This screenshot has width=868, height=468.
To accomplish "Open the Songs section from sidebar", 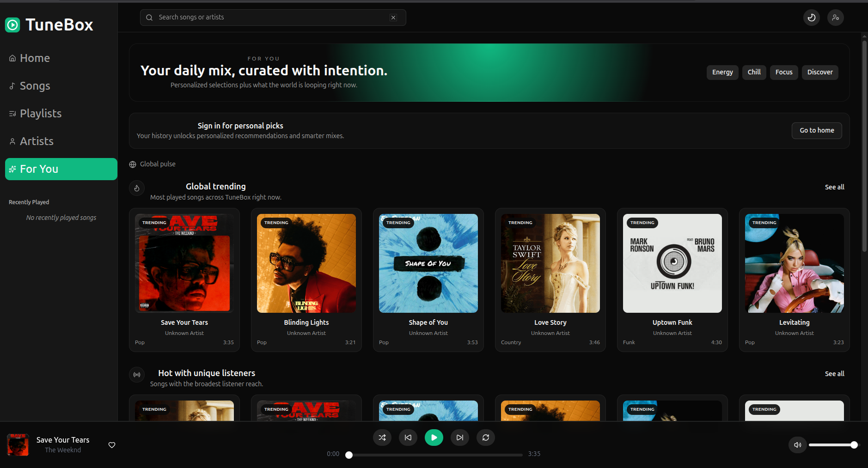I will [35, 85].
